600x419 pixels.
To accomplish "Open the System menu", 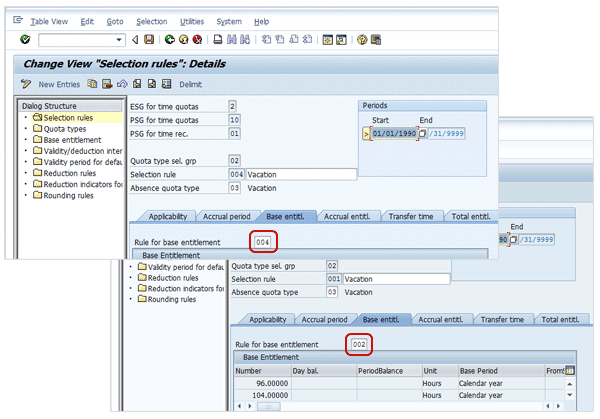I will coord(229,22).
